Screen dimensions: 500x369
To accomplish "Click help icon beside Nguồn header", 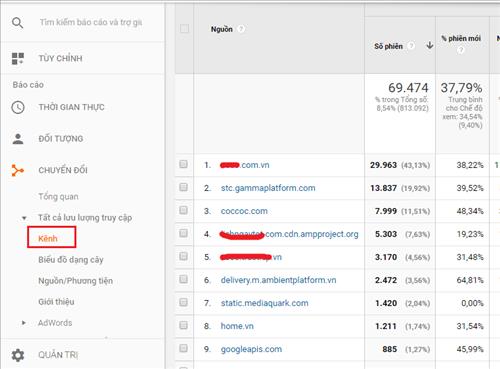I will pyautogui.click(x=241, y=29).
